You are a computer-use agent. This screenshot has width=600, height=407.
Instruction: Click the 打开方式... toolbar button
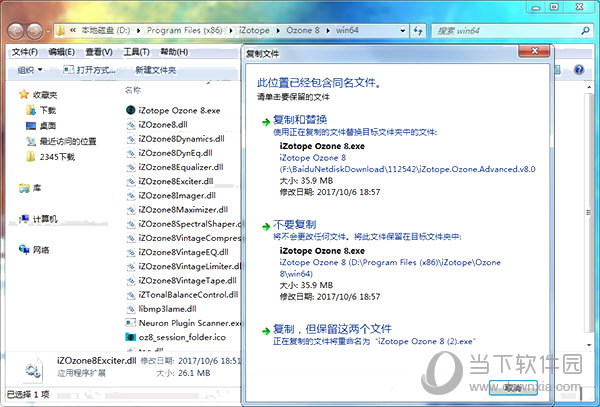(90, 70)
